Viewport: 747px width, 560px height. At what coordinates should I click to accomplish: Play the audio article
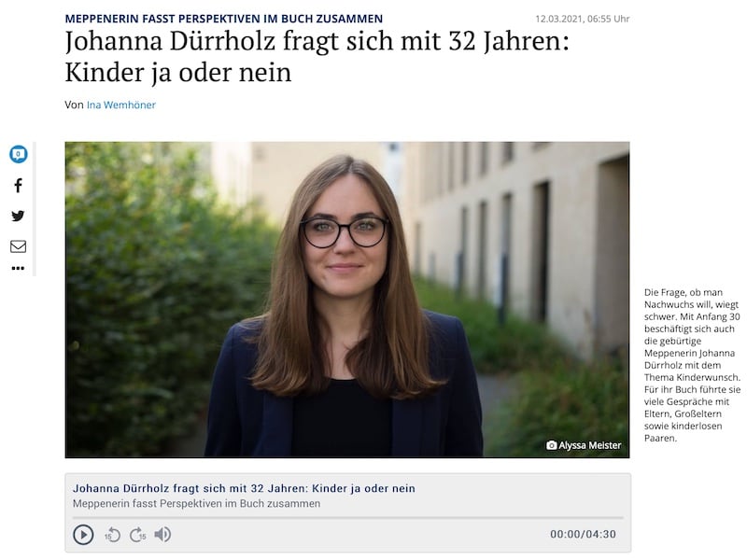pyautogui.click(x=83, y=534)
